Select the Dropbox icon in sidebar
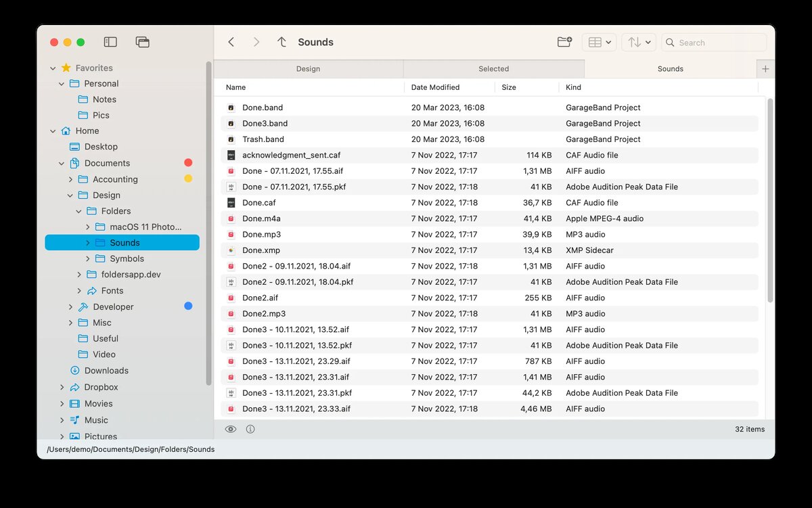 [74, 387]
